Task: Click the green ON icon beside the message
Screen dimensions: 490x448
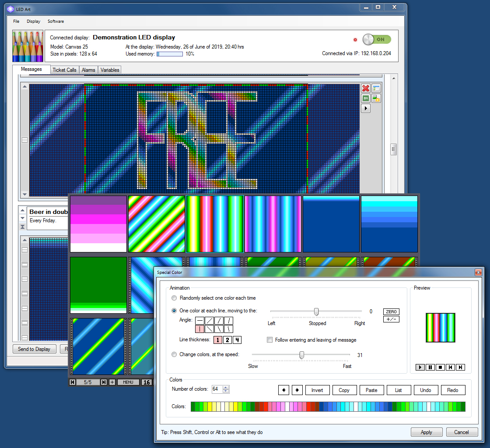Action: point(366,98)
